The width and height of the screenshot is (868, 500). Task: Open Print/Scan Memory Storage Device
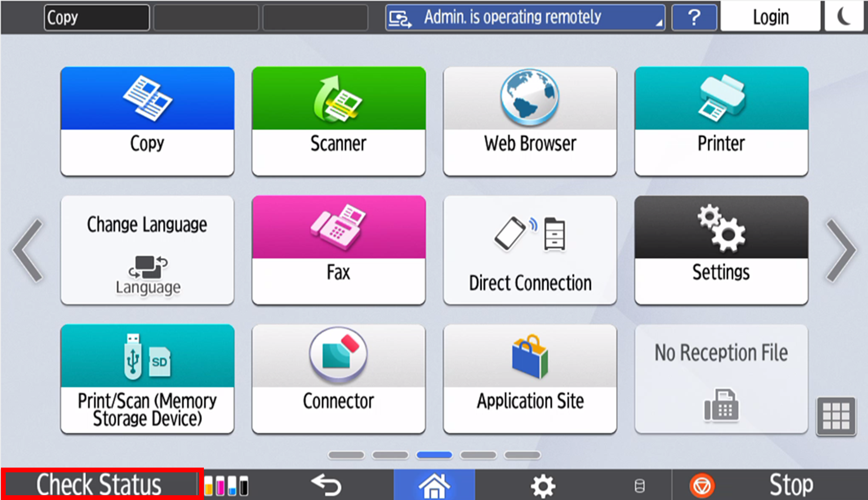pyautogui.click(x=147, y=379)
